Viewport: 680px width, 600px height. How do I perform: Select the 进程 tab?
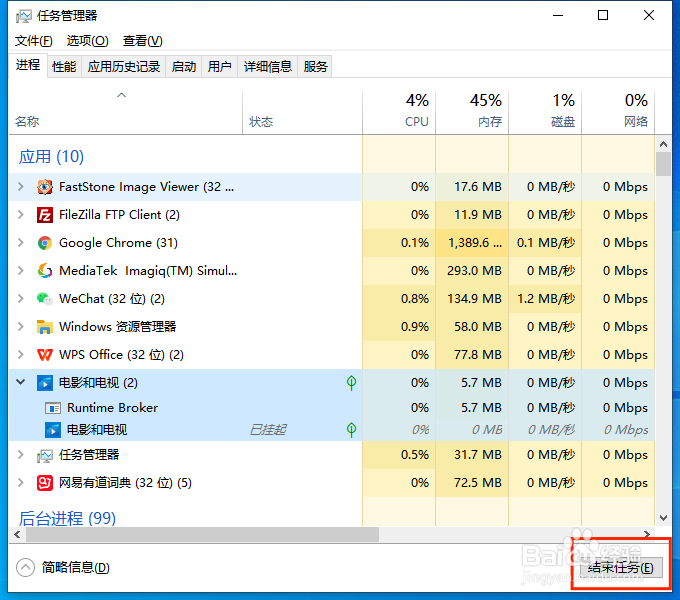coord(28,65)
